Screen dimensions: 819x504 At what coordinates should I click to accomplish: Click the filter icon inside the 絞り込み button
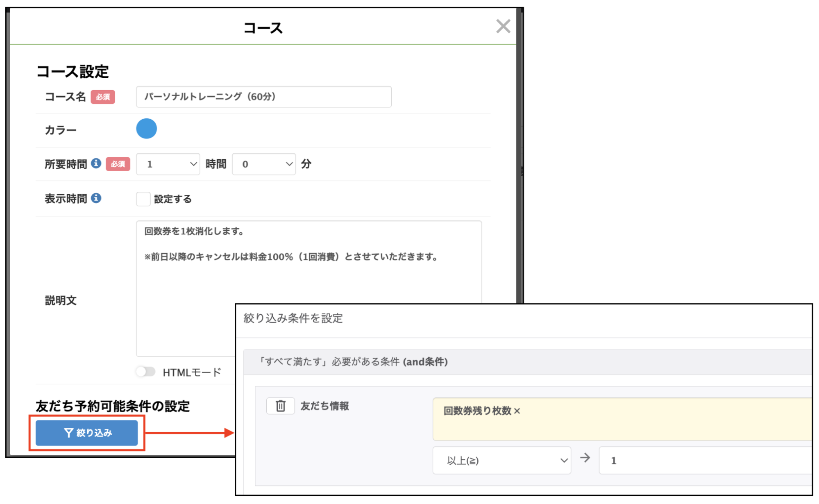point(68,433)
